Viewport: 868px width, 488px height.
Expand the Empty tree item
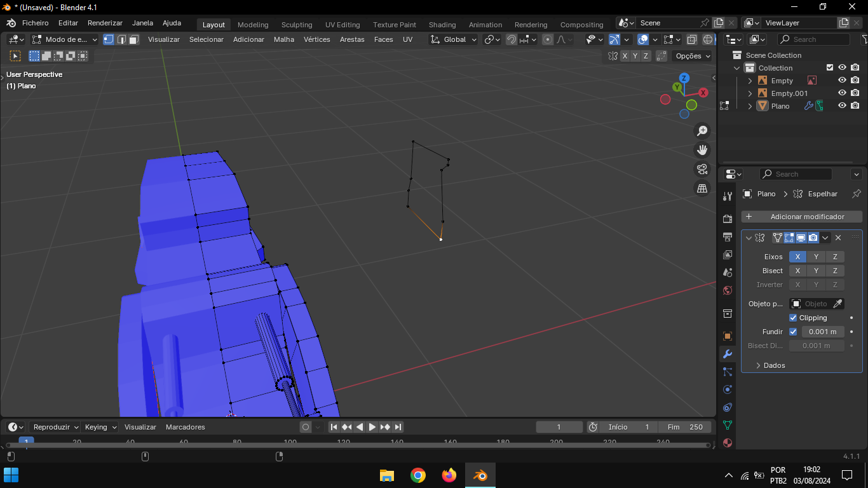(x=750, y=81)
